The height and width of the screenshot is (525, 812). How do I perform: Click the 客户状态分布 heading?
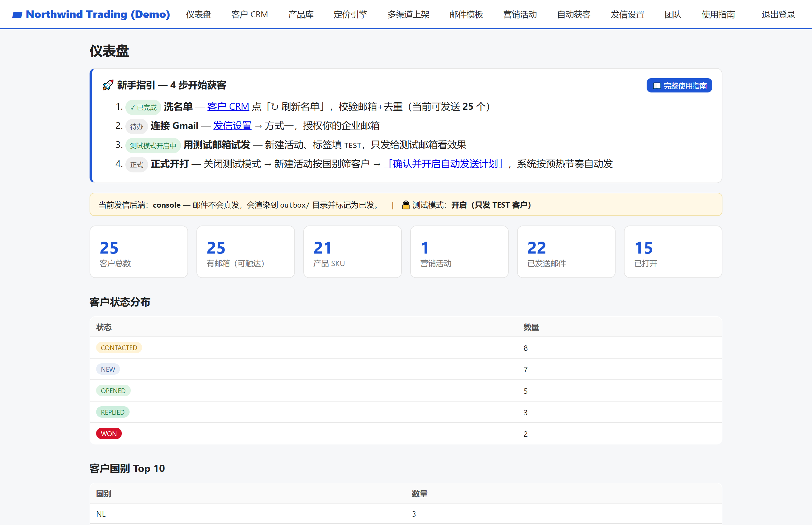coord(120,302)
